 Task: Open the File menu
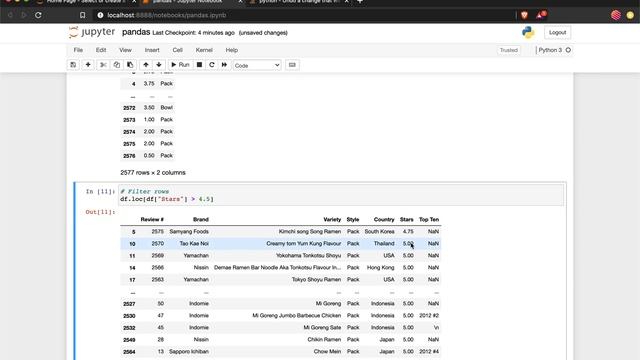[x=78, y=50]
